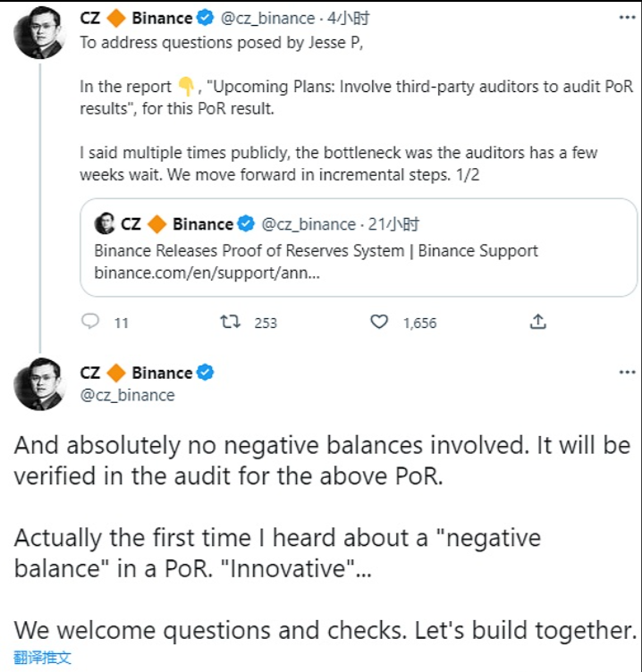
Task: Click the @cz_binance handle under the lower name
Action: [x=127, y=395]
